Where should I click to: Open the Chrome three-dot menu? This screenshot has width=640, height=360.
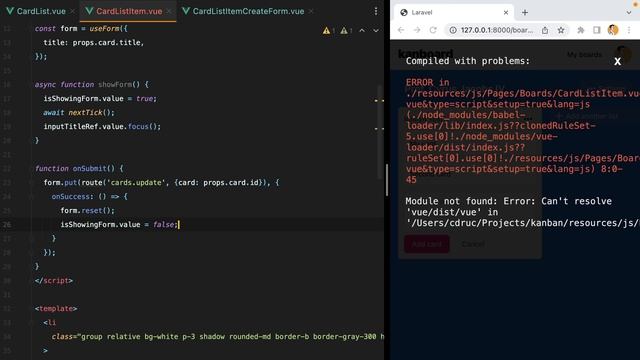tap(629, 30)
